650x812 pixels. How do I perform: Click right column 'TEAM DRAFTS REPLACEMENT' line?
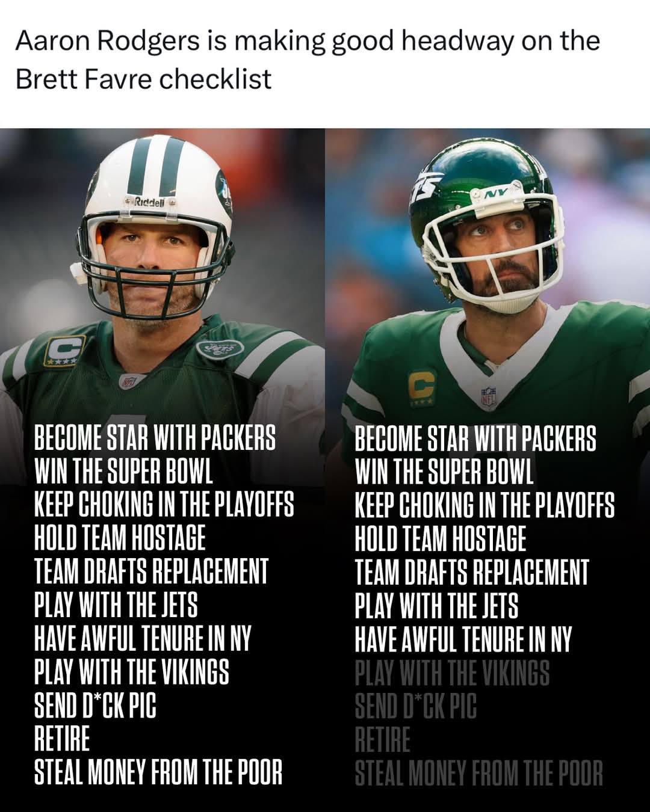471,572
